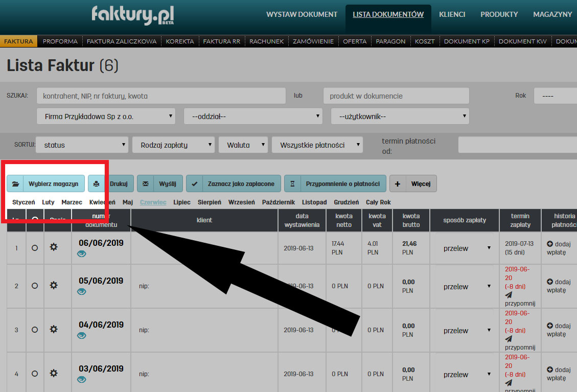Click Zaznacz jako zapłacone button
The image size is (577, 392).
tap(234, 183)
